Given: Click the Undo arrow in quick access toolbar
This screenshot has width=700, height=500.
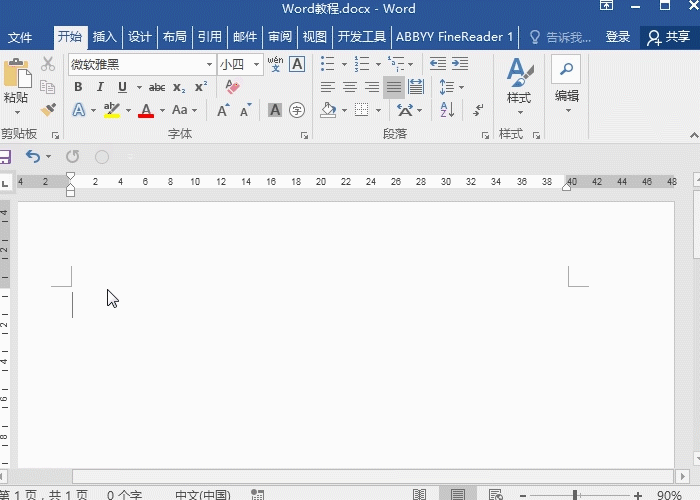Looking at the screenshot, I should [x=33, y=156].
